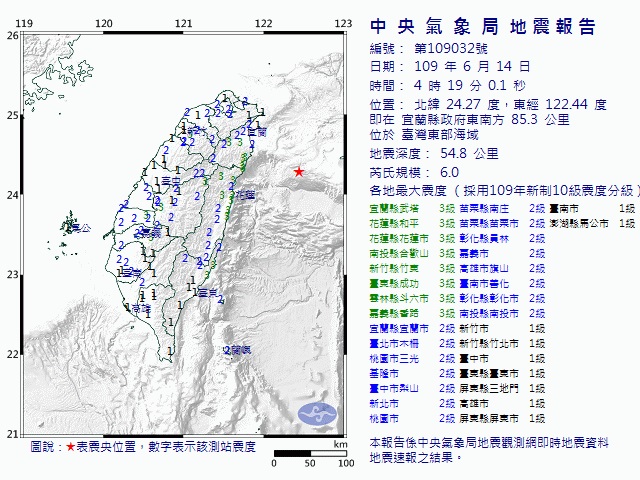Click the intensity entry 花蓮縣和平
This screenshot has height=480, width=640.
[394, 224]
